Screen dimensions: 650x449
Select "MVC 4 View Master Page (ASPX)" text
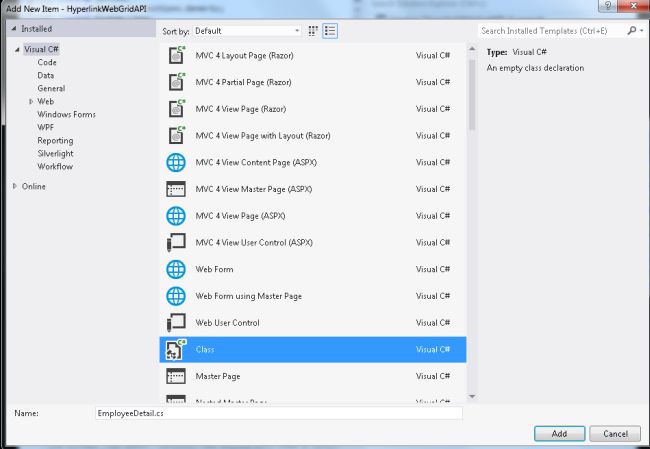pyautogui.click(x=254, y=189)
